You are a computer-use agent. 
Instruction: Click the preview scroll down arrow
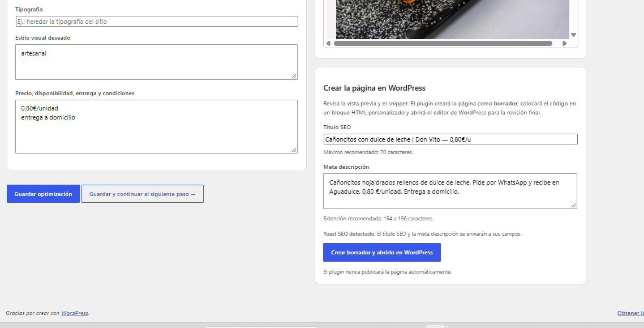[574, 35]
